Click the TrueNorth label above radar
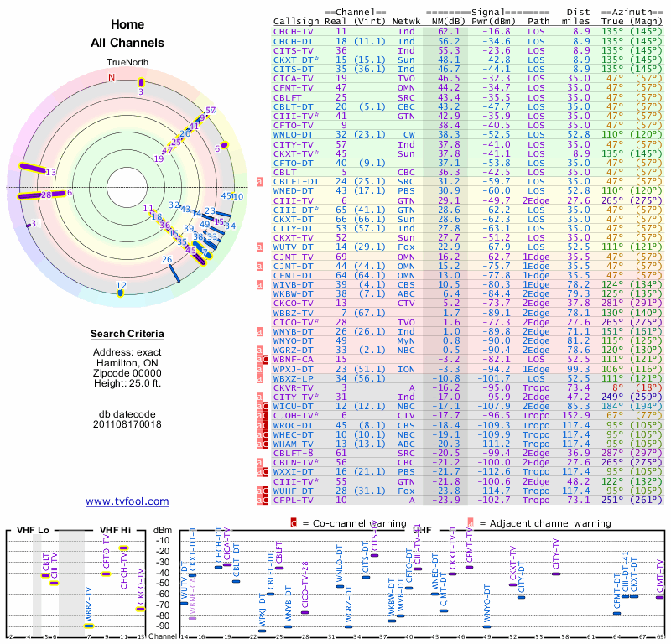The image size is (671, 644). (127, 63)
